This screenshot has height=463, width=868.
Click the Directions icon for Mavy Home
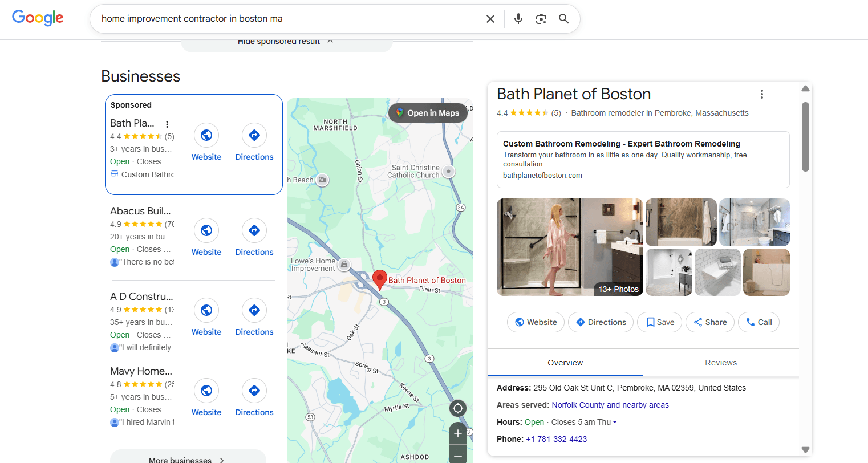point(254,391)
